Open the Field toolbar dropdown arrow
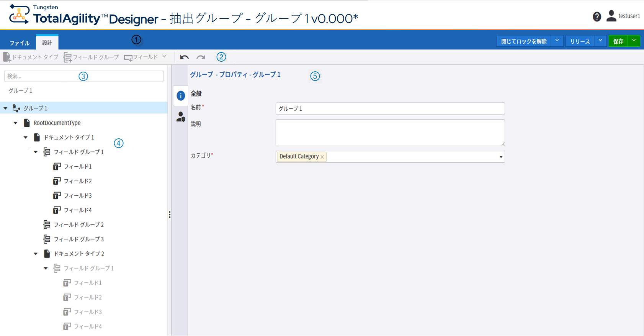The height and width of the screenshot is (336, 644). (x=164, y=56)
